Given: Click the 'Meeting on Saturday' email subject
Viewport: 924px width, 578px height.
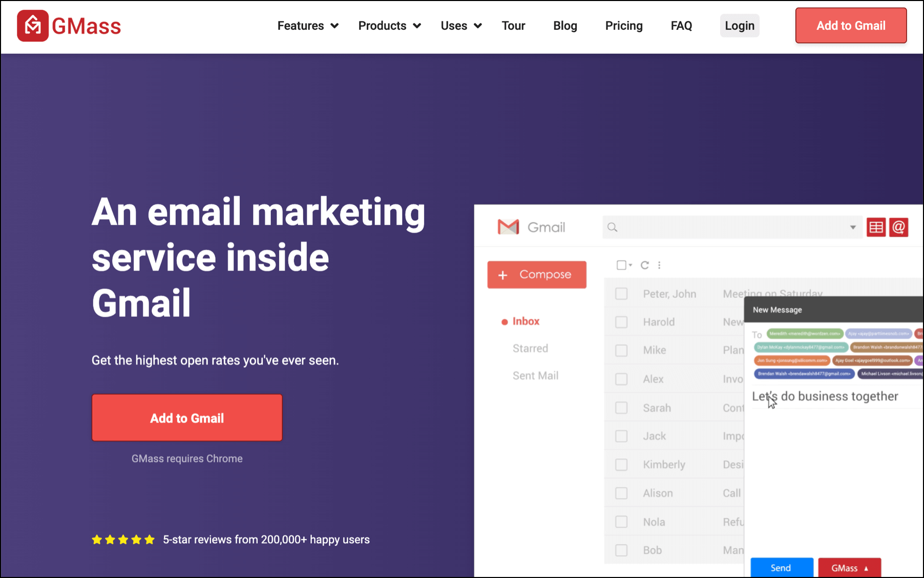Looking at the screenshot, I should coord(772,293).
